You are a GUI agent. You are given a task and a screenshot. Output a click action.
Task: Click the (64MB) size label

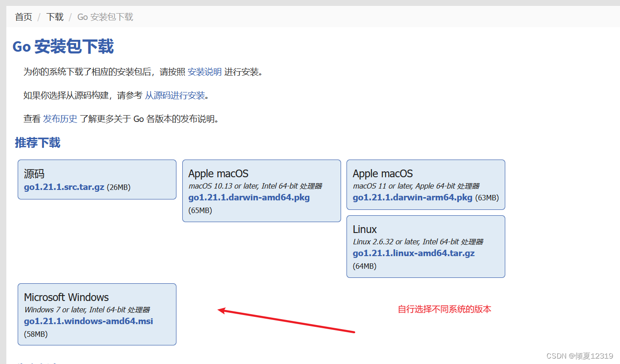click(365, 266)
